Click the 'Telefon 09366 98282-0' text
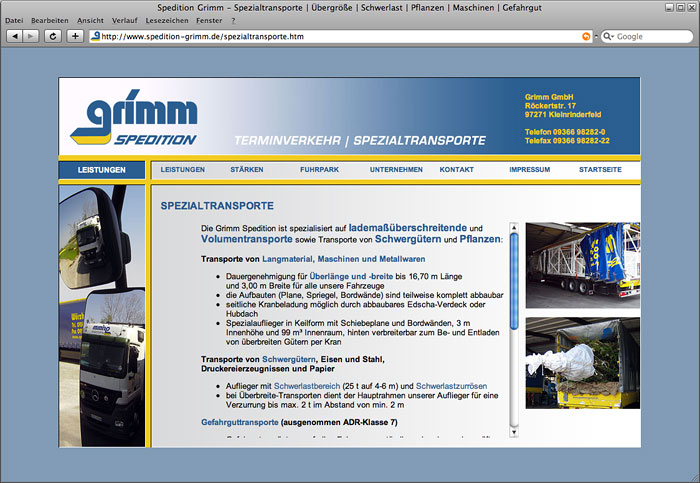This screenshot has width=700, height=483. [x=565, y=132]
